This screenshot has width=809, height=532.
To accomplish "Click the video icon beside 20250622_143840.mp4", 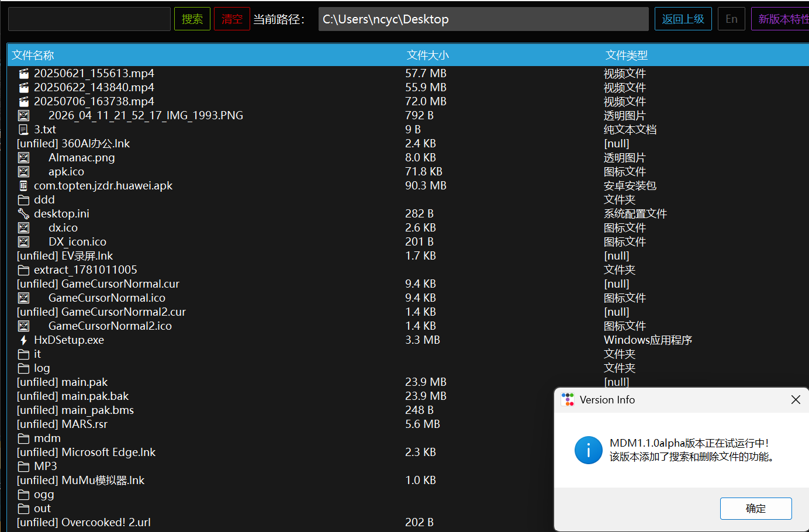I will (x=23, y=88).
